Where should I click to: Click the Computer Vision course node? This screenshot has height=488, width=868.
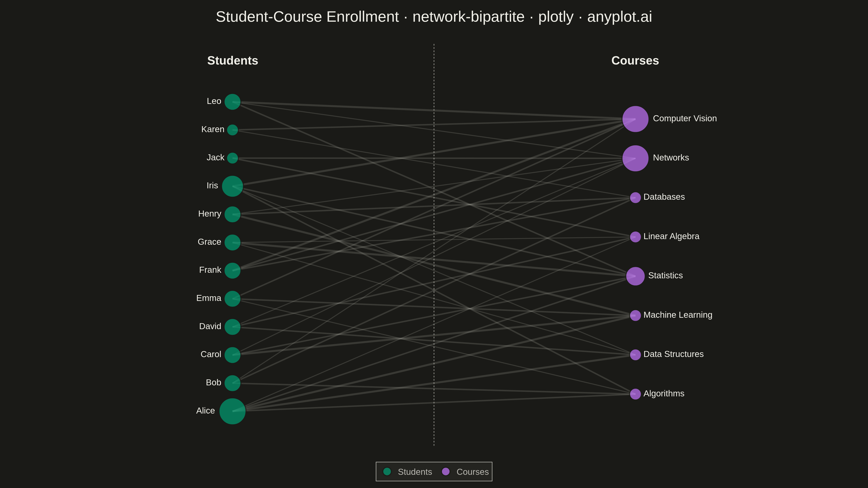click(x=635, y=119)
